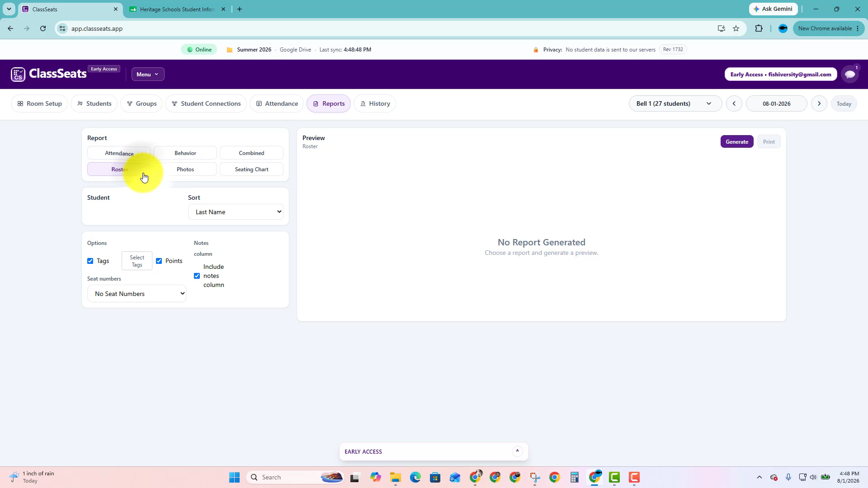
Task: Jump to Today button
Action: (x=844, y=103)
